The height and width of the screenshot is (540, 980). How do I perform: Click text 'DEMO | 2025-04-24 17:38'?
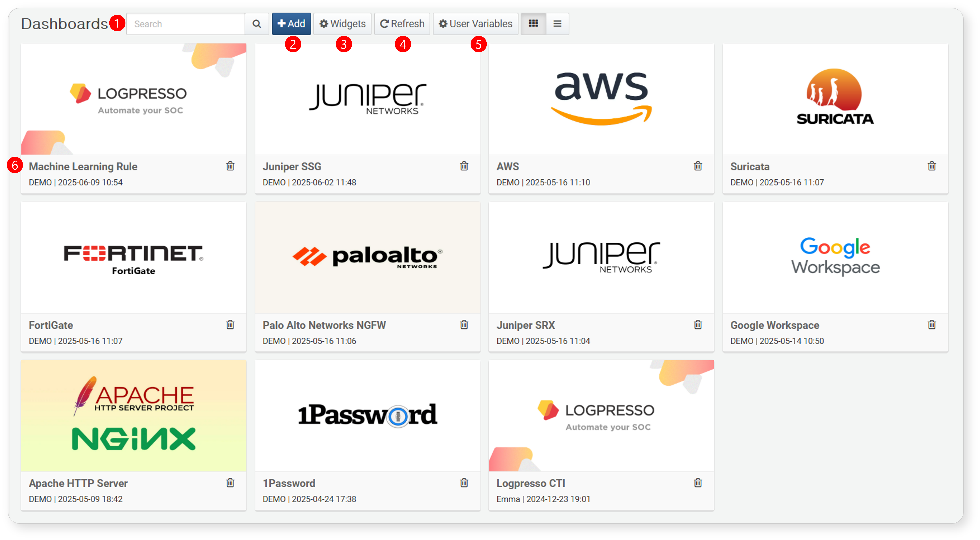coord(309,499)
